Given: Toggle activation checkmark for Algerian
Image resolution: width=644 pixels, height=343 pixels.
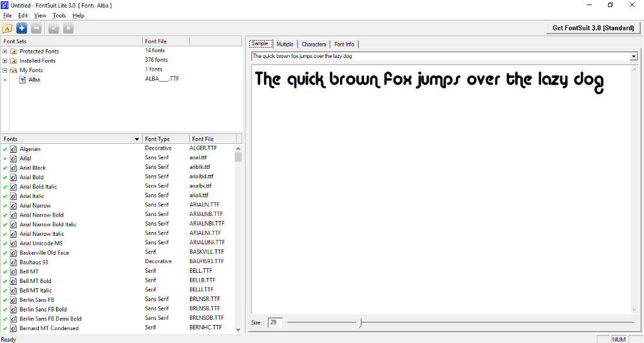Looking at the screenshot, I should coord(5,150).
